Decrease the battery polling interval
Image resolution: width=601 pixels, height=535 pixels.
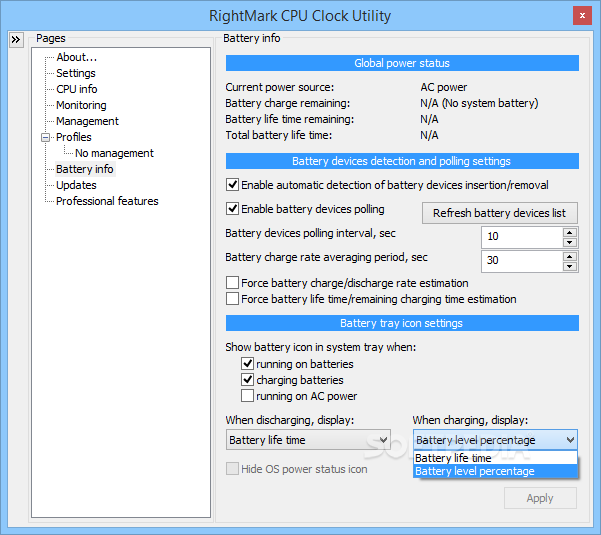click(x=570, y=243)
